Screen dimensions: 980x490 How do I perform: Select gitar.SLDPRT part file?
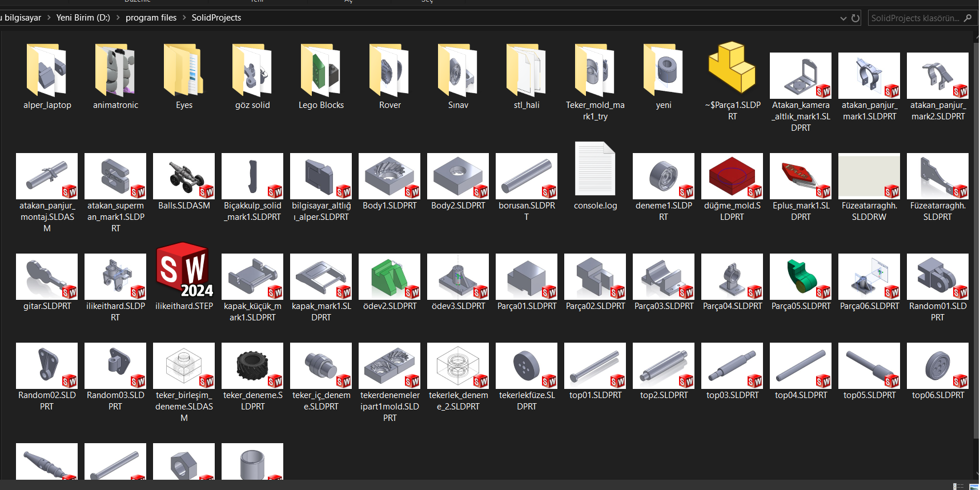(x=47, y=283)
